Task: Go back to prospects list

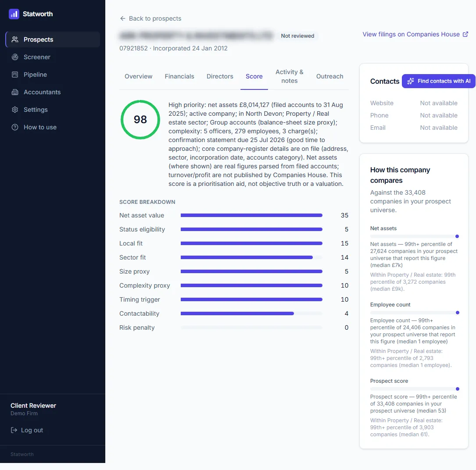Action: (x=150, y=18)
